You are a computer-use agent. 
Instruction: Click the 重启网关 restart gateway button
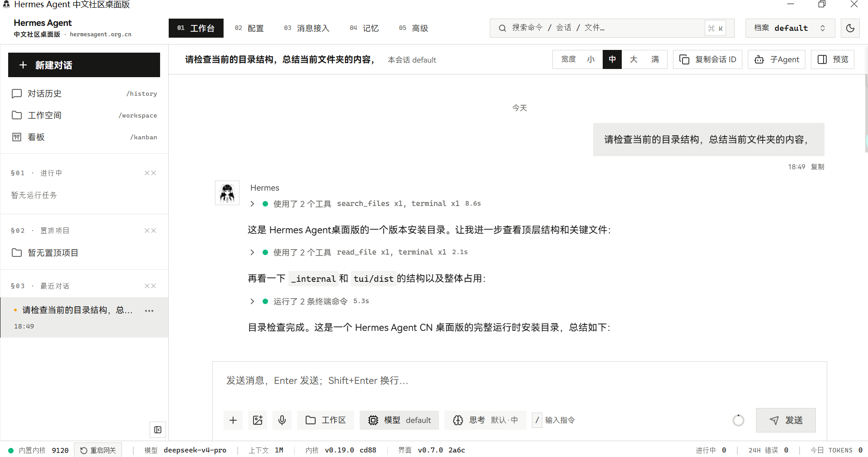point(98,450)
